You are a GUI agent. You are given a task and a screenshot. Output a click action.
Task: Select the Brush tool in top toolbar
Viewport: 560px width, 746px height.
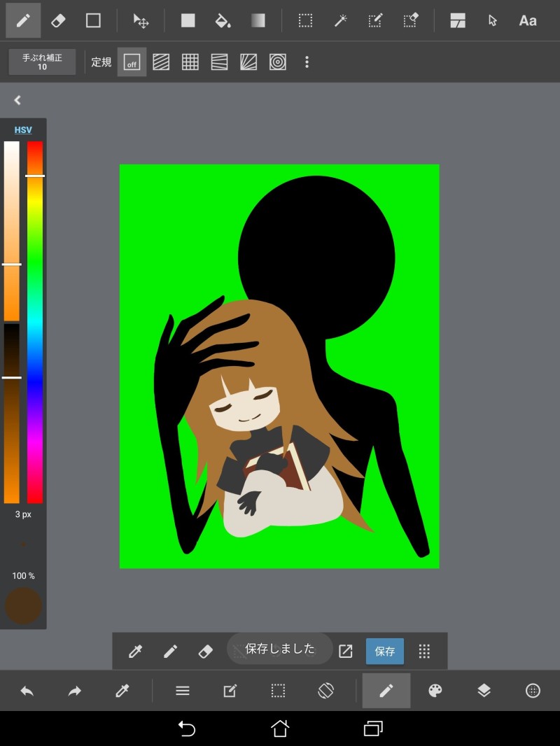pyautogui.click(x=23, y=20)
